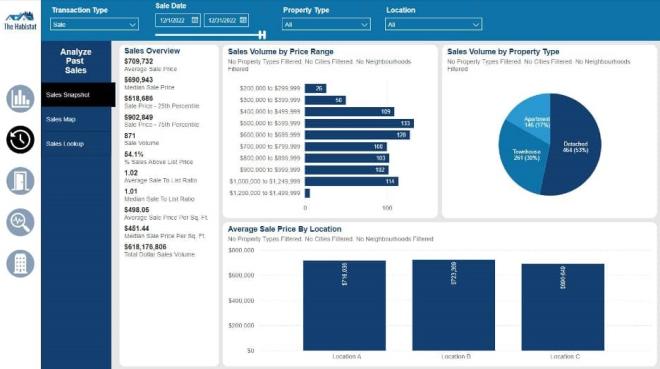Click the Location A bar

click(x=344, y=305)
